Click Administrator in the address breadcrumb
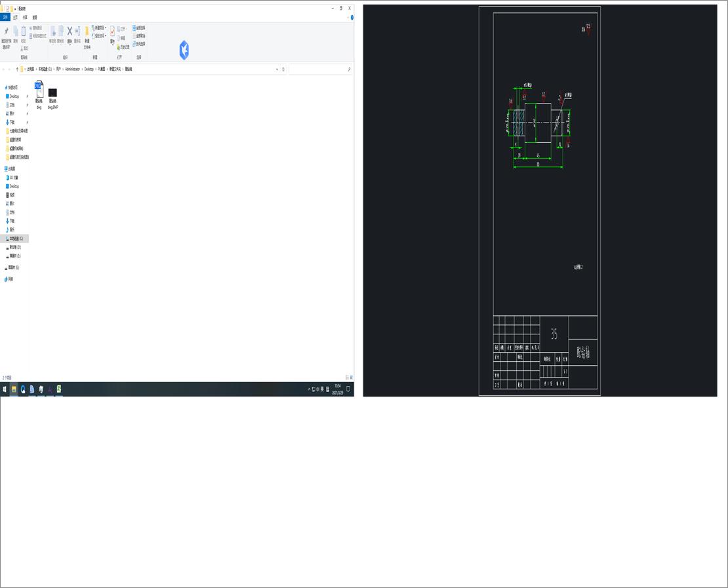 [72, 69]
